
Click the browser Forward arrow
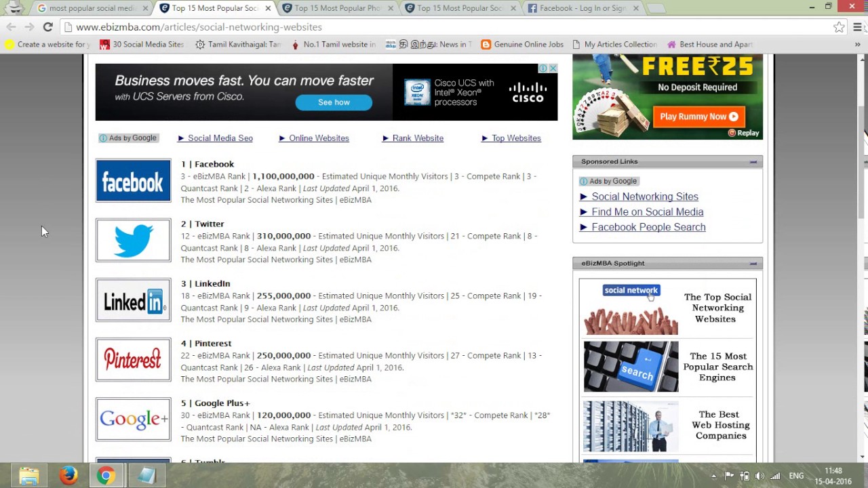tap(29, 27)
